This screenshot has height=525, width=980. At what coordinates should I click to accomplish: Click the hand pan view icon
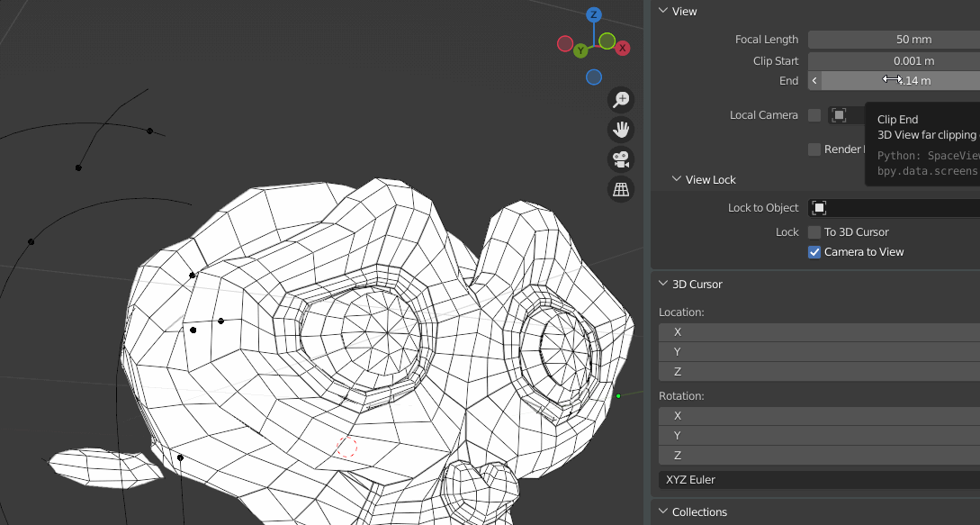tap(621, 130)
